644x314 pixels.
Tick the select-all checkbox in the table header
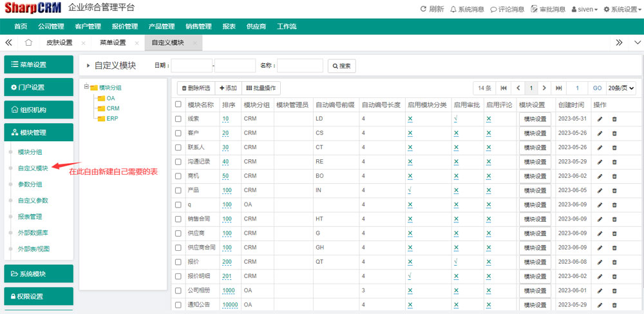point(178,104)
